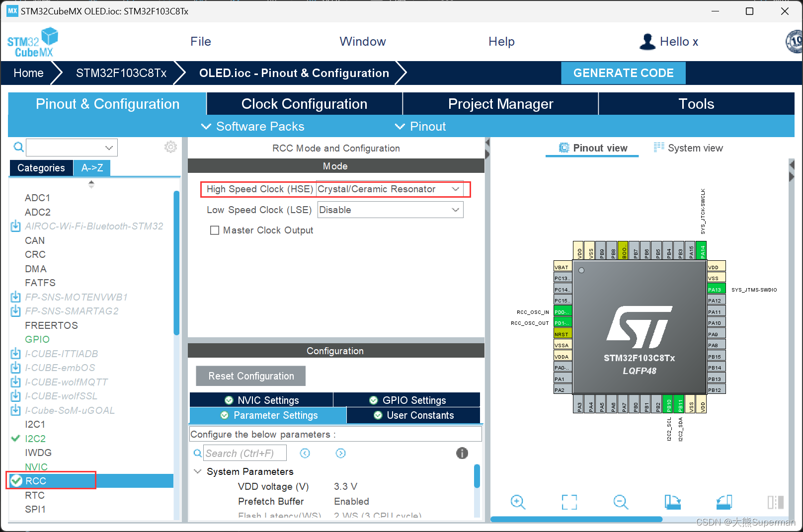Click download icon beside I-CUBE-ITTIADB
Screen dimensions: 803x532
point(16,354)
